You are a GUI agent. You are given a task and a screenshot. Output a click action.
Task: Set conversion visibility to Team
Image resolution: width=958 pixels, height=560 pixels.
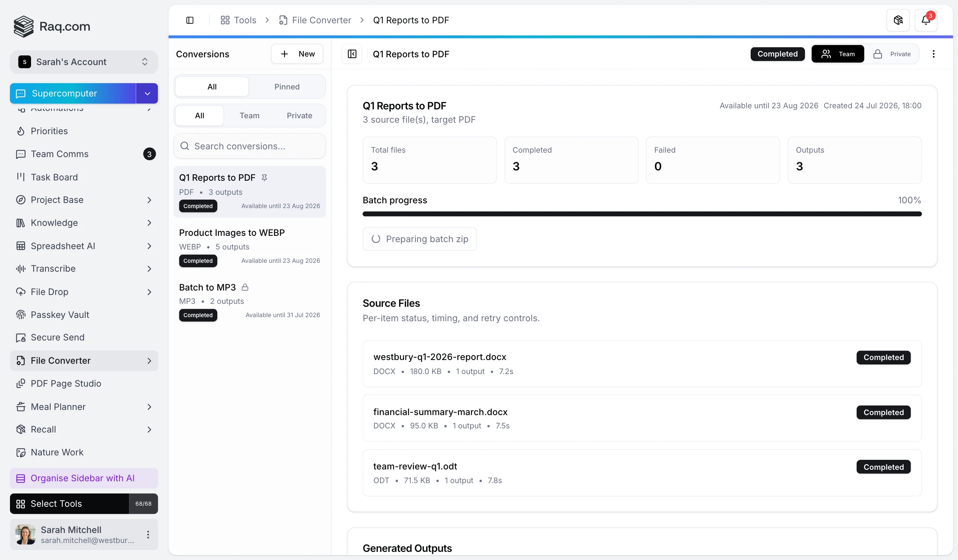838,54
